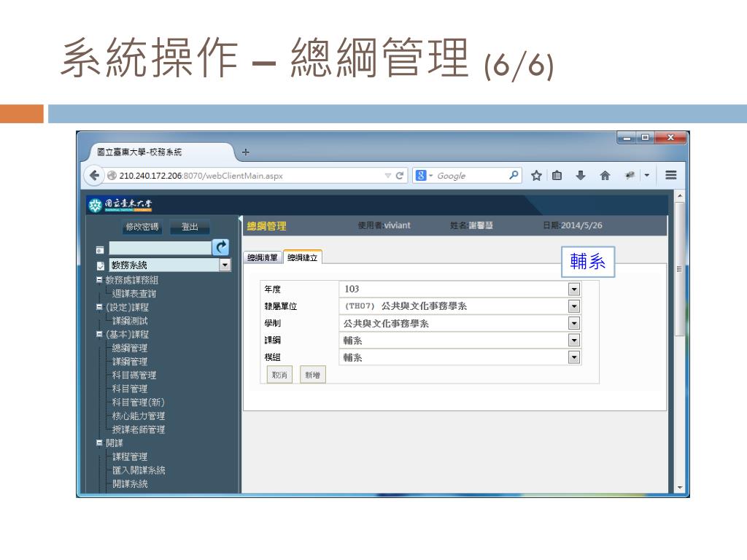The height and width of the screenshot is (560, 747).
Task: Open the URL history dropdown arrow
Action: click(388, 176)
